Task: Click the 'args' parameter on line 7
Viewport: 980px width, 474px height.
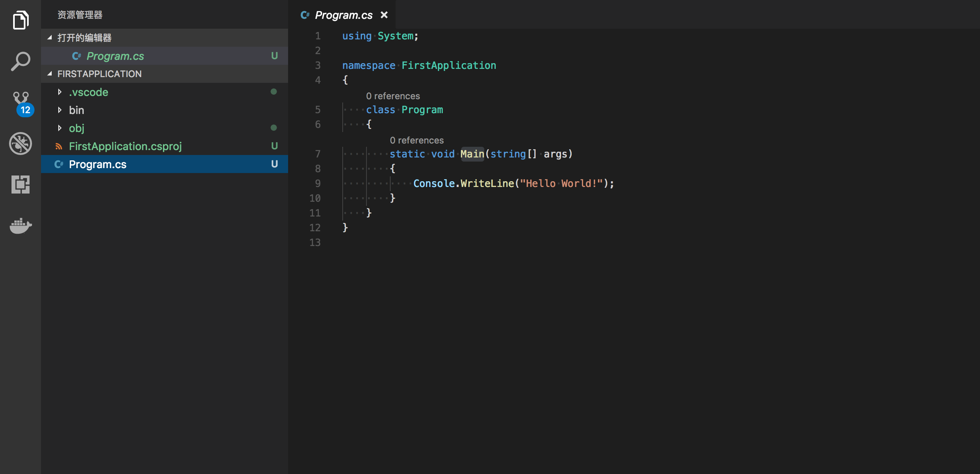Action: [555, 154]
